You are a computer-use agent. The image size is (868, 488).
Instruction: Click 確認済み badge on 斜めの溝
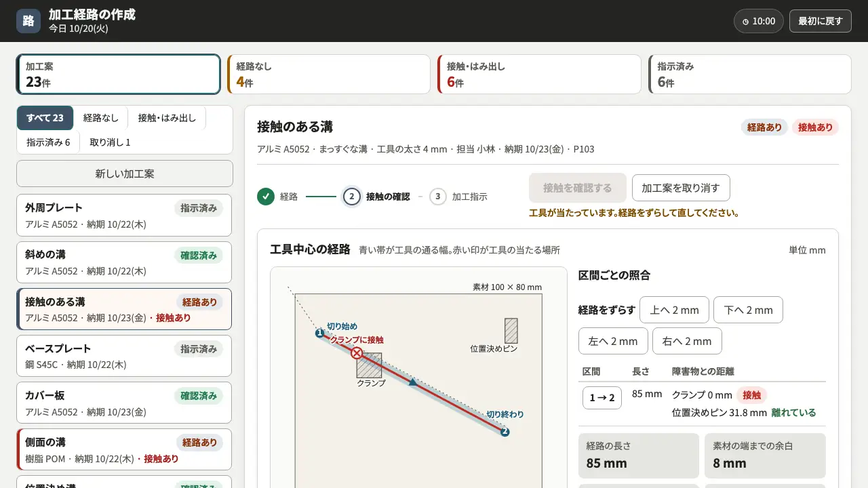click(199, 255)
